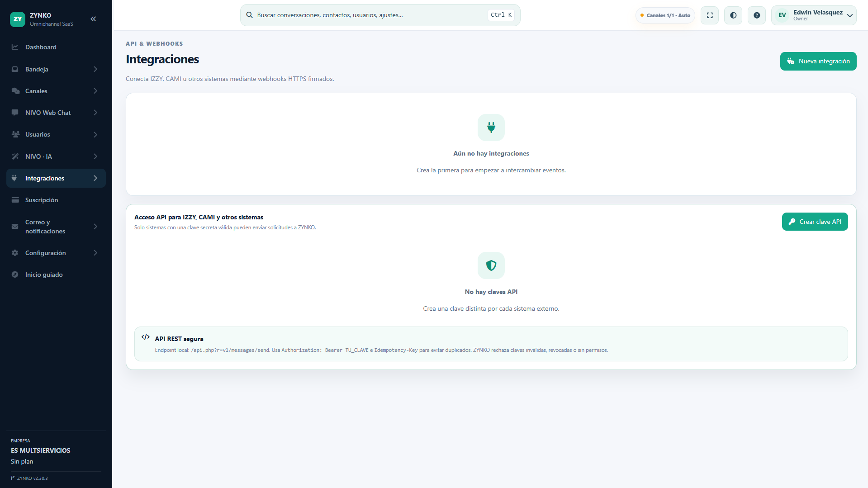
Task: Expand the Canales submenu chevron
Action: pyautogui.click(x=95, y=91)
